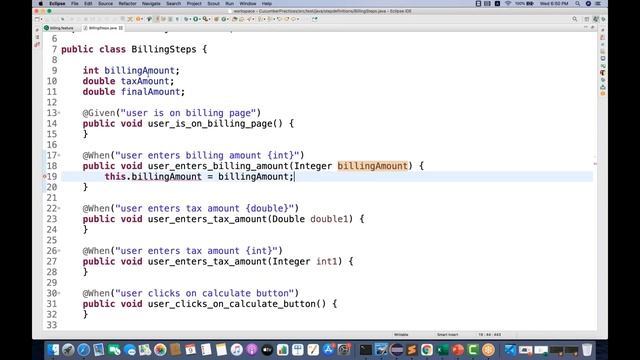Click the green Run toolbar button
The image size is (640, 360).
(195, 19)
